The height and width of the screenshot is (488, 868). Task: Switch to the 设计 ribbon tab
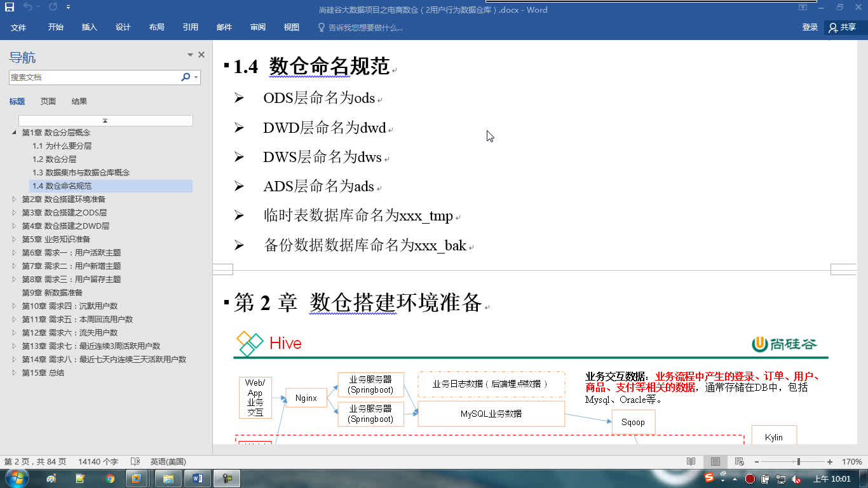click(123, 27)
